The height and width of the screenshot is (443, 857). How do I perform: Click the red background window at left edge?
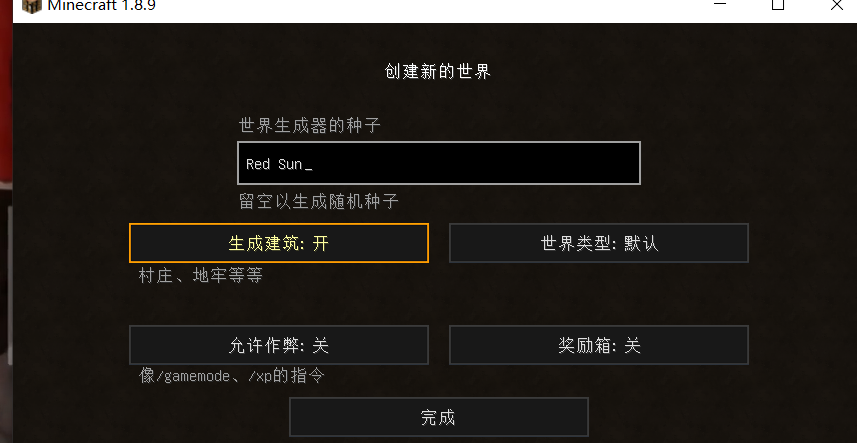point(5,120)
